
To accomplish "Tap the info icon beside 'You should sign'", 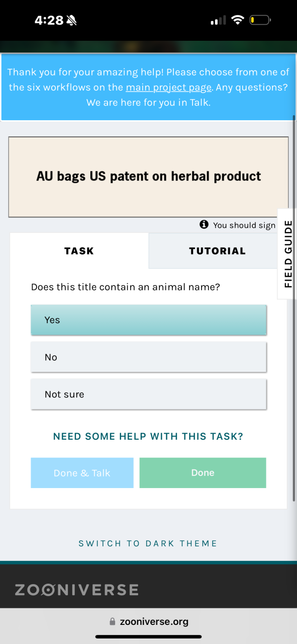I will click(204, 224).
